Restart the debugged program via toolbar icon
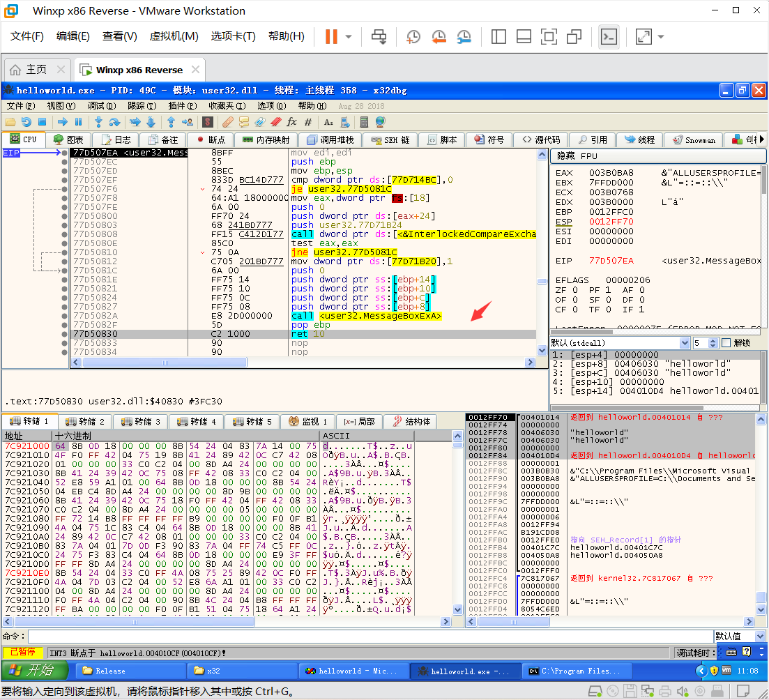The image size is (769, 700). 26,122
